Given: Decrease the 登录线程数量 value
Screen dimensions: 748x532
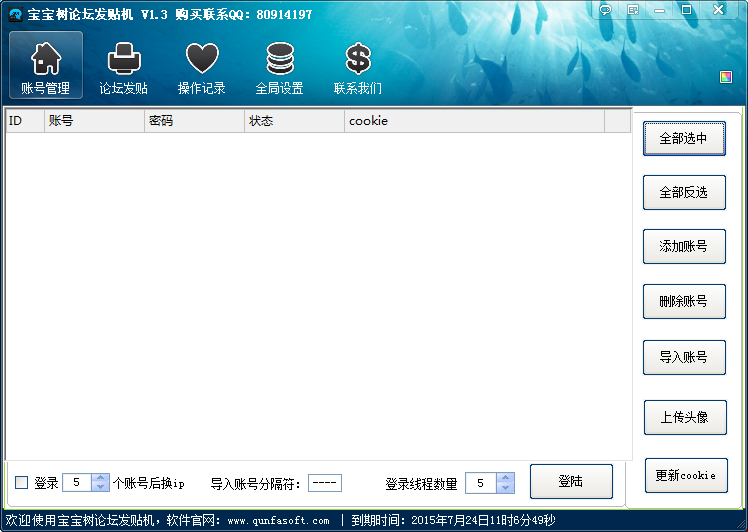Looking at the screenshot, I should tap(505, 488).
